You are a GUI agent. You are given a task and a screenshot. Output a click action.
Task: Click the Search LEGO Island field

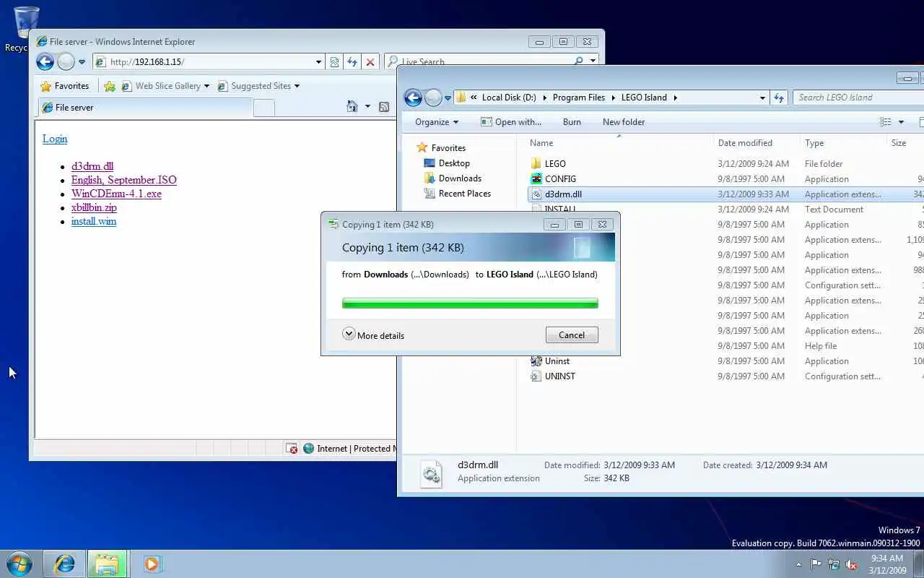coord(858,98)
